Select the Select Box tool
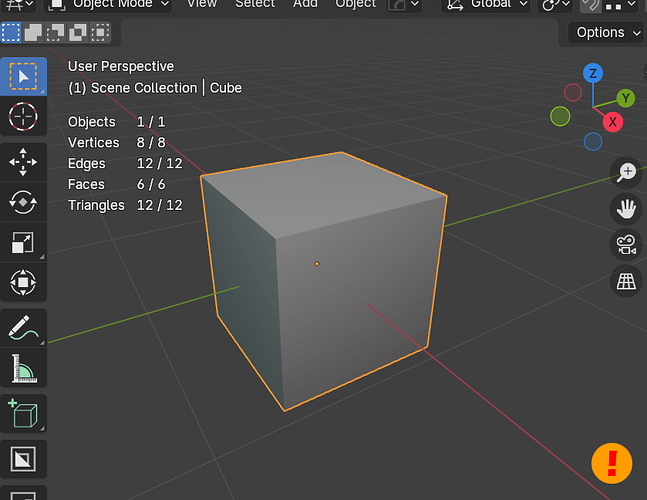 (x=23, y=76)
